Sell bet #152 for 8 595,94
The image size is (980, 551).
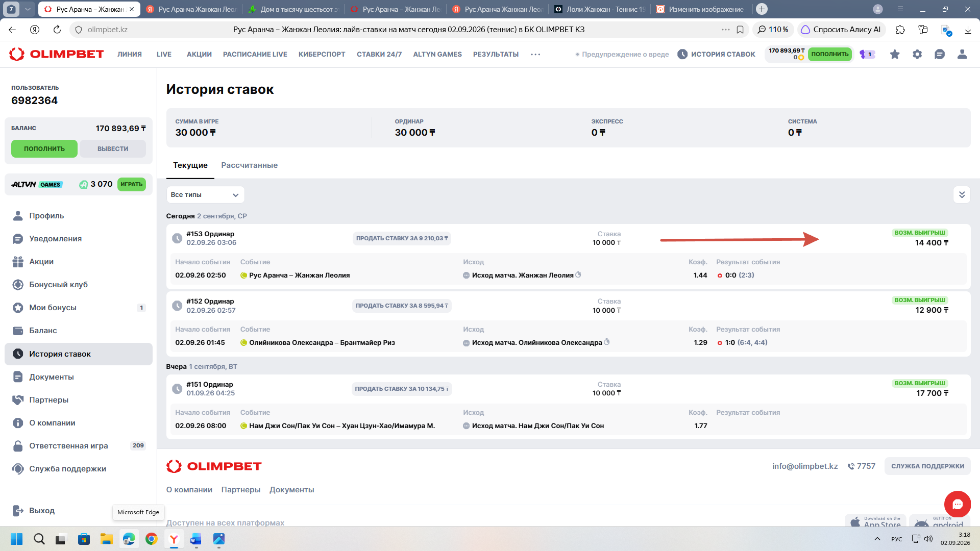coord(402,306)
